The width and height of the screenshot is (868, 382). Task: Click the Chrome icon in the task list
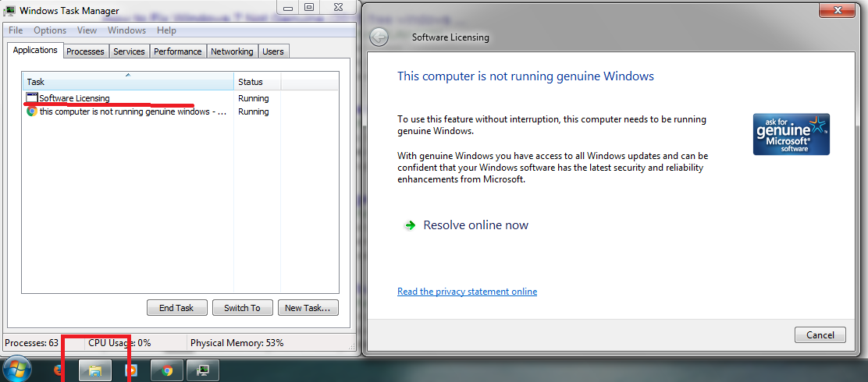pyautogui.click(x=32, y=111)
